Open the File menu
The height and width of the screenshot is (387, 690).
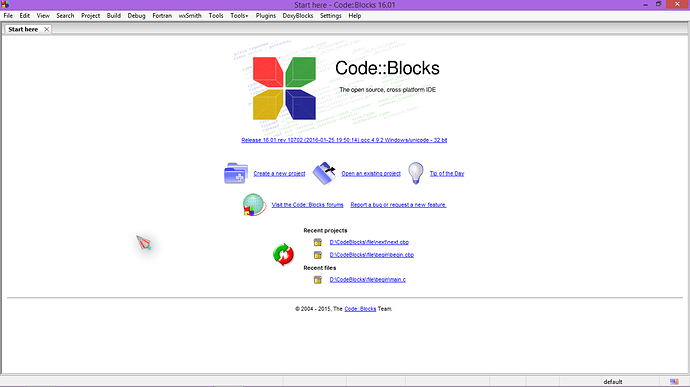(8, 15)
